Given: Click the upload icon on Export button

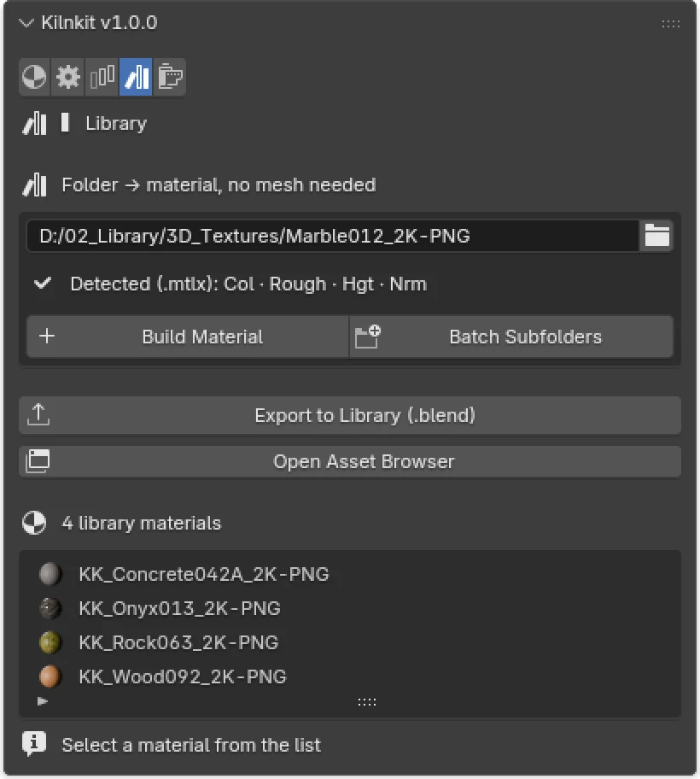Looking at the screenshot, I should tap(38, 415).
